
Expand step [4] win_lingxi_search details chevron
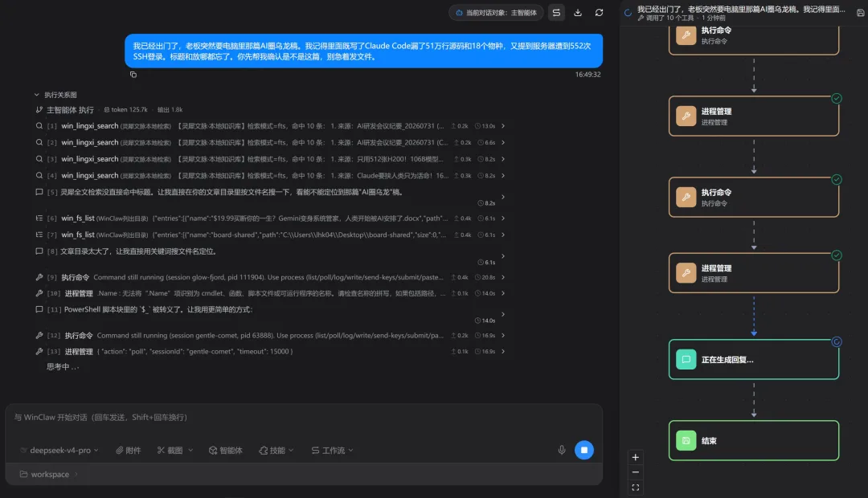502,175
